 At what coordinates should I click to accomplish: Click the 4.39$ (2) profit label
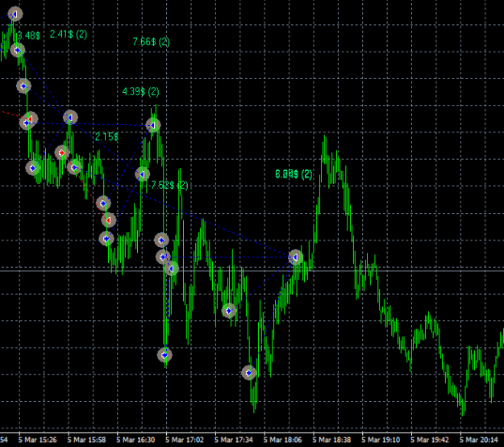[141, 92]
